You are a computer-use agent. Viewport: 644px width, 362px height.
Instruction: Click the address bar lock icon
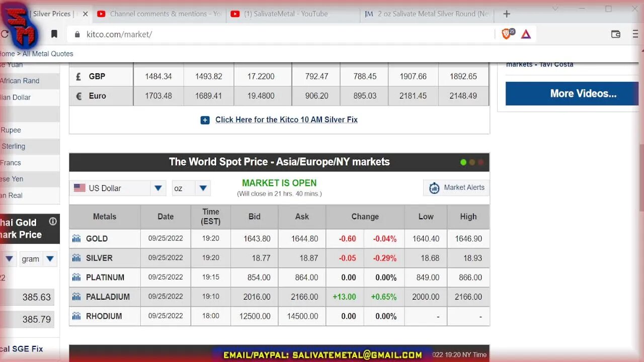click(77, 34)
